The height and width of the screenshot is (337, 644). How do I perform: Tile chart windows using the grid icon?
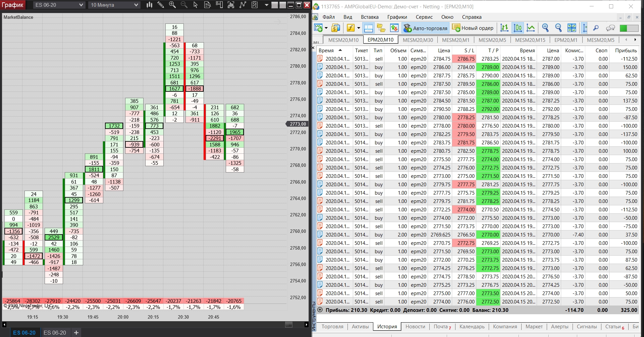[572, 28]
